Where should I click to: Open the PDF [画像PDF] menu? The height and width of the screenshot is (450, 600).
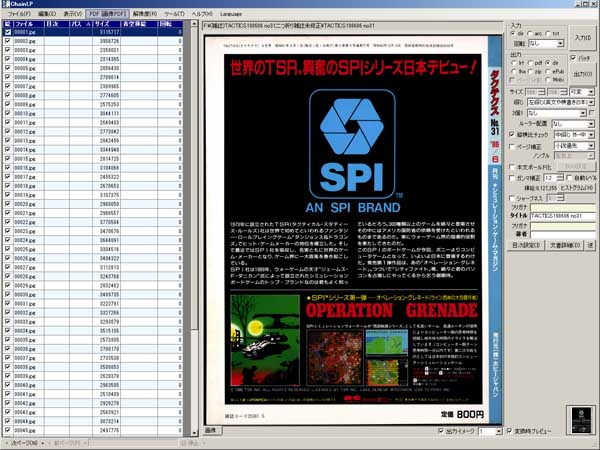(x=107, y=14)
